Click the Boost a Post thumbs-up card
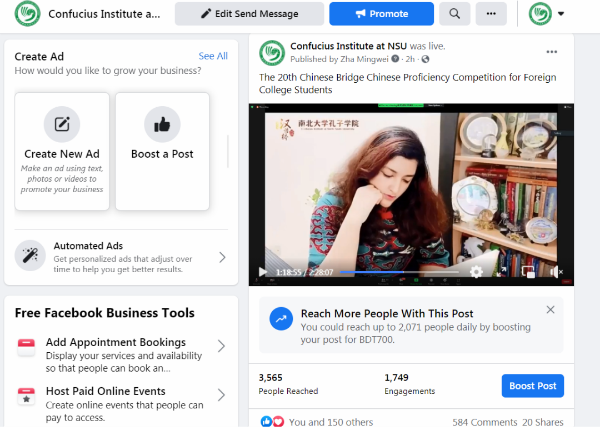The image size is (600, 427). 162,150
